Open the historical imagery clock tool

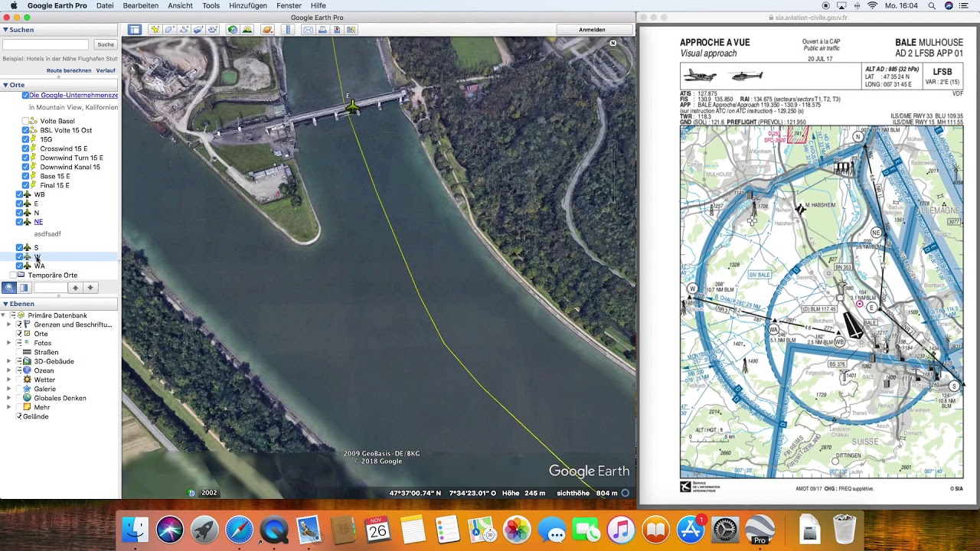[x=233, y=30]
